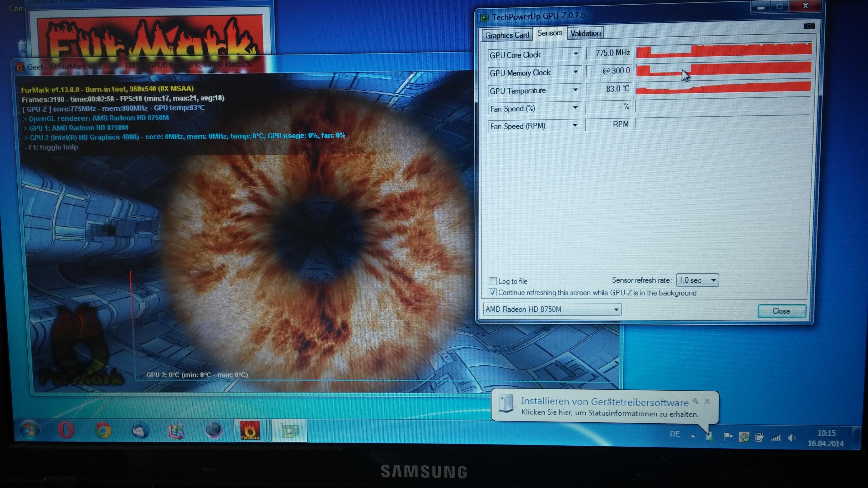Open the GPU Temperature sensor dropdown
Image resolution: width=868 pixels, height=488 pixels.
(575, 90)
